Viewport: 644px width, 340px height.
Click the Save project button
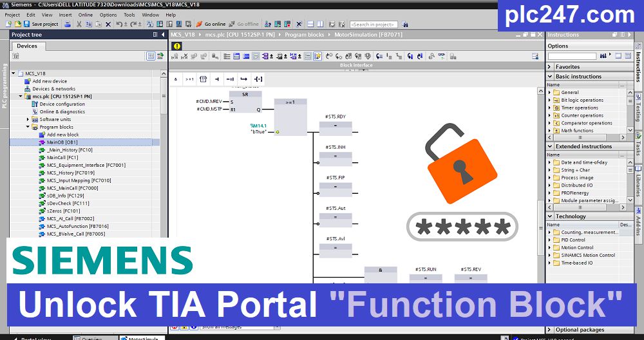[41, 24]
